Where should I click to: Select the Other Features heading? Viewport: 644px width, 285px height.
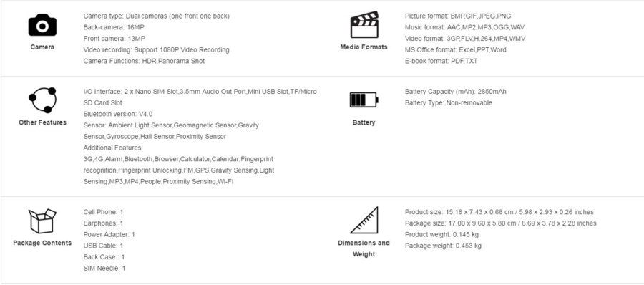42,122
